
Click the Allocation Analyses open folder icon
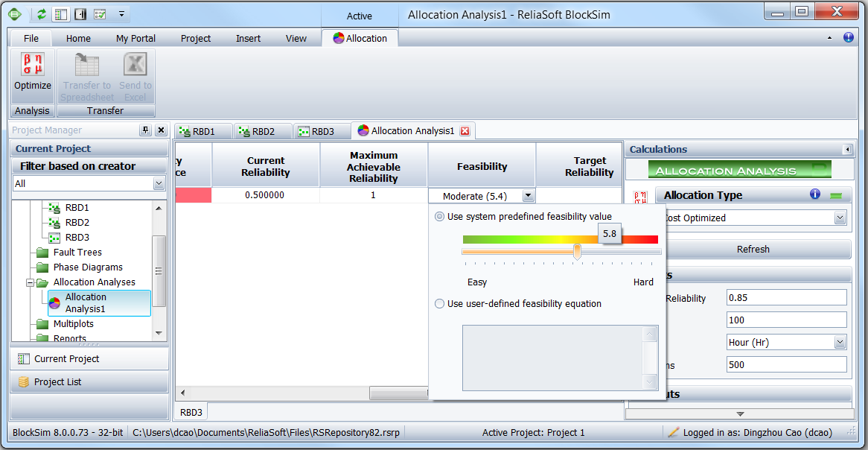pyautogui.click(x=42, y=282)
